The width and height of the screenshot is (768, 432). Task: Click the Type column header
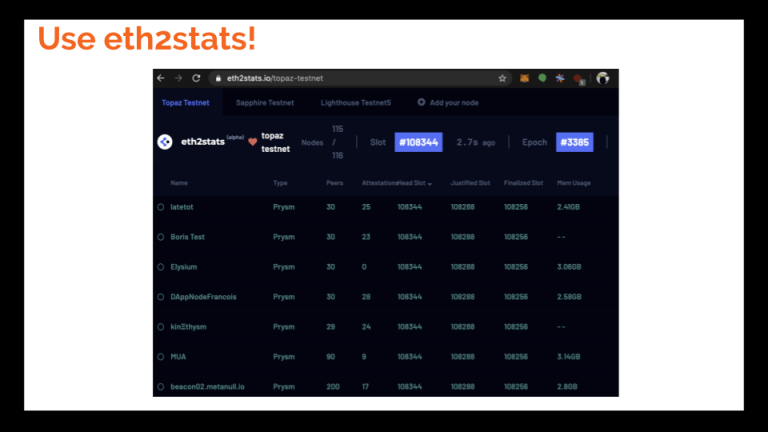pyautogui.click(x=280, y=183)
